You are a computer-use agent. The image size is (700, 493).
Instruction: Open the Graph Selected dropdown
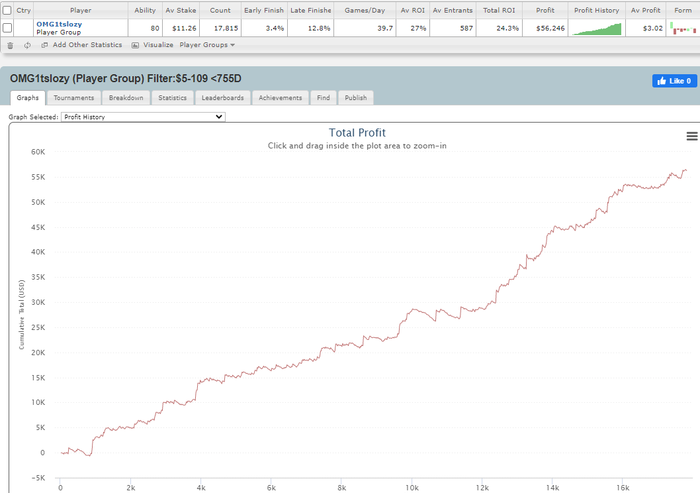(143, 117)
